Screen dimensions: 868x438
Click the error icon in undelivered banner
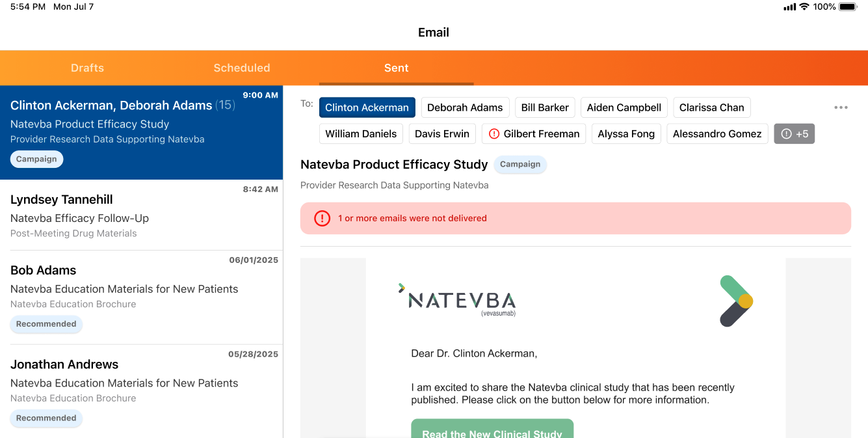click(322, 219)
